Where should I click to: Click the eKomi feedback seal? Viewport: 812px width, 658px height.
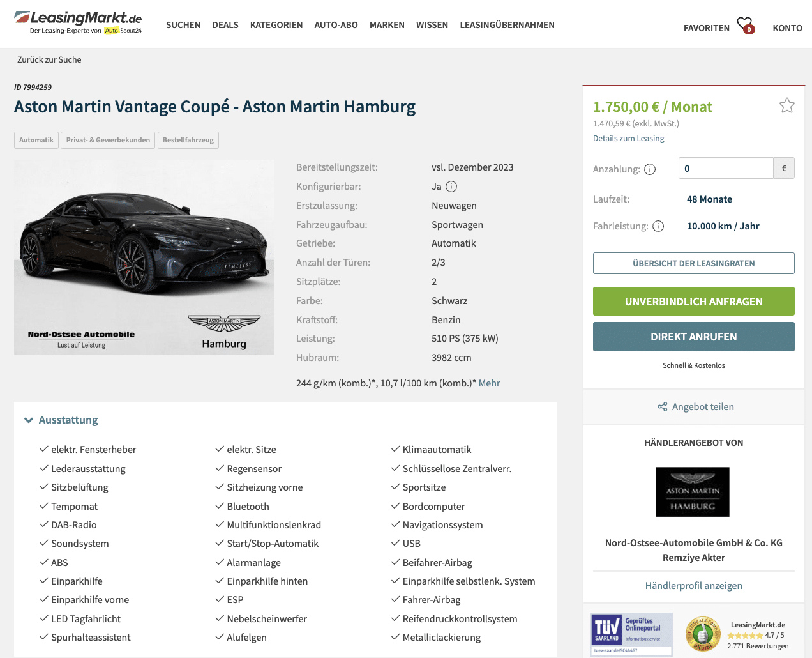tap(703, 634)
